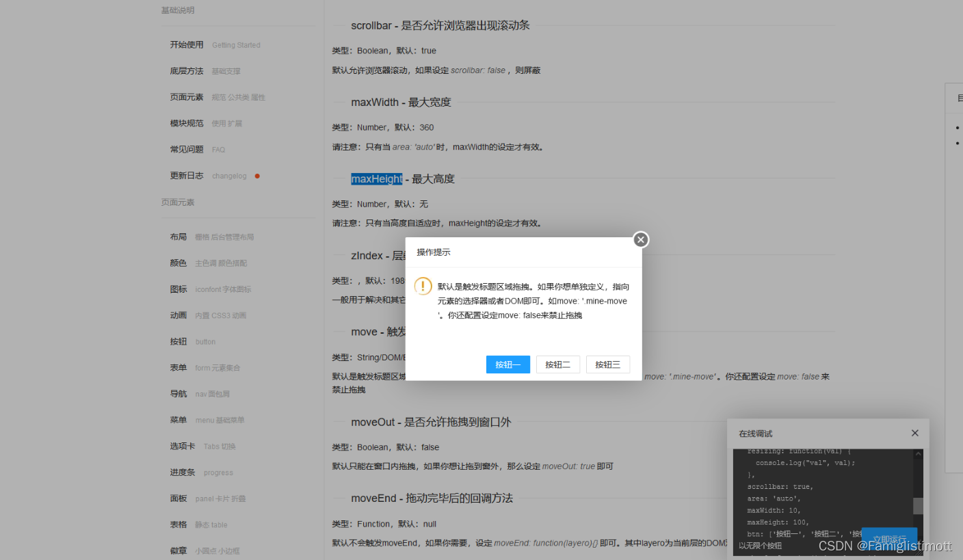Click 按钮一 in the dialog
Image resolution: width=963 pixels, height=560 pixels.
click(x=507, y=364)
